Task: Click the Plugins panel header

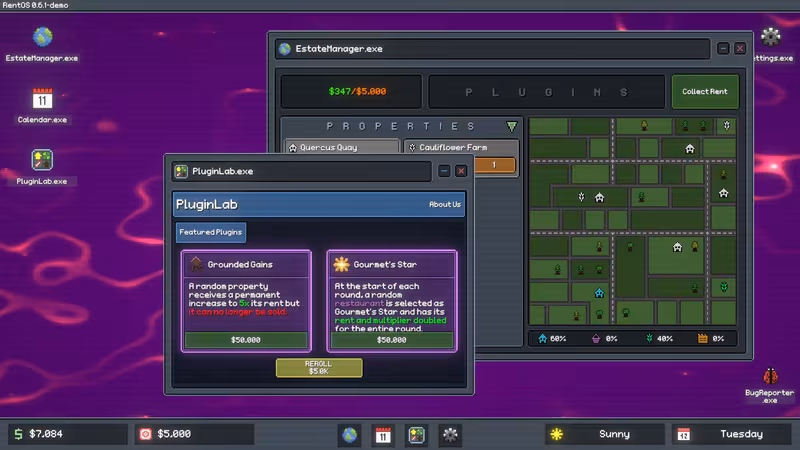Action: click(546, 92)
